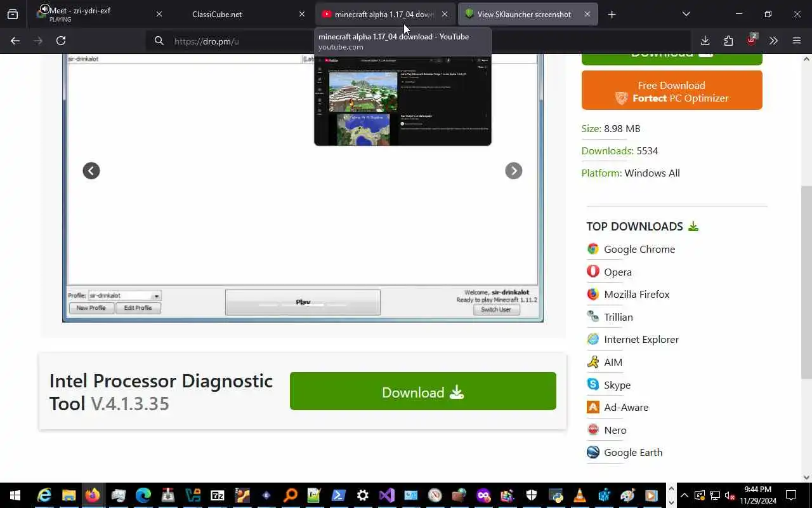
Task: Open Nero in Top Downloads
Action: click(x=615, y=430)
